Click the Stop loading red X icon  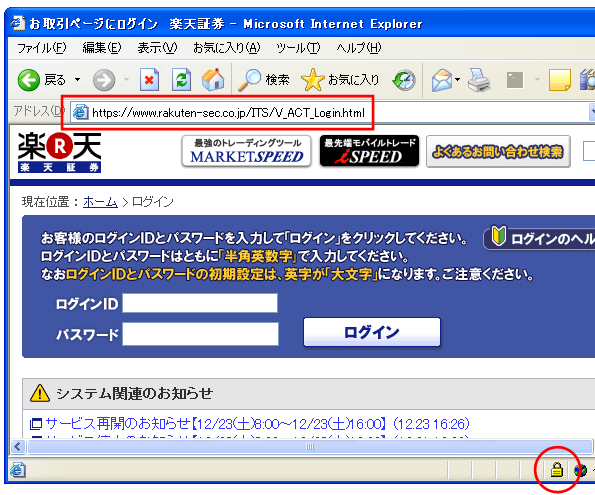tap(149, 80)
